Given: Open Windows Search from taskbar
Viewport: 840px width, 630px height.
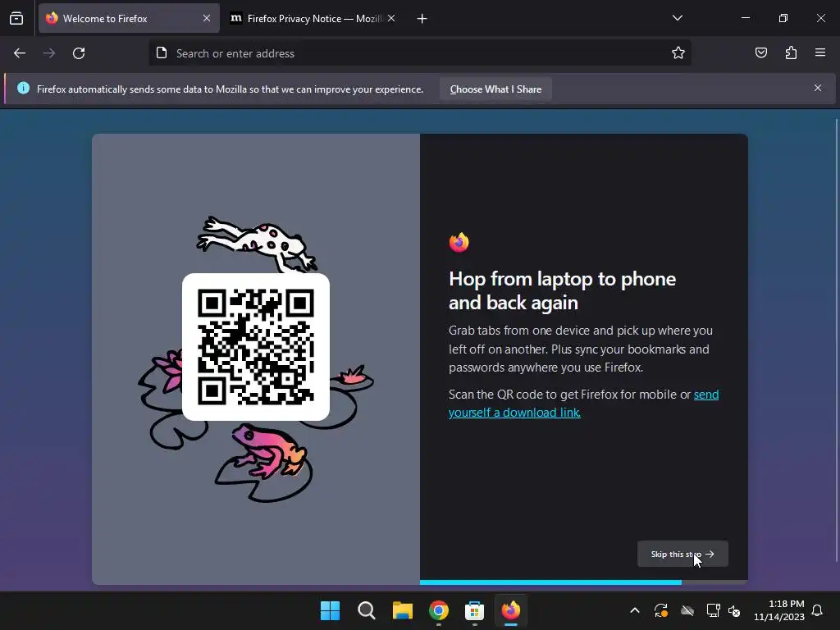Looking at the screenshot, I should tap(367, 610).
